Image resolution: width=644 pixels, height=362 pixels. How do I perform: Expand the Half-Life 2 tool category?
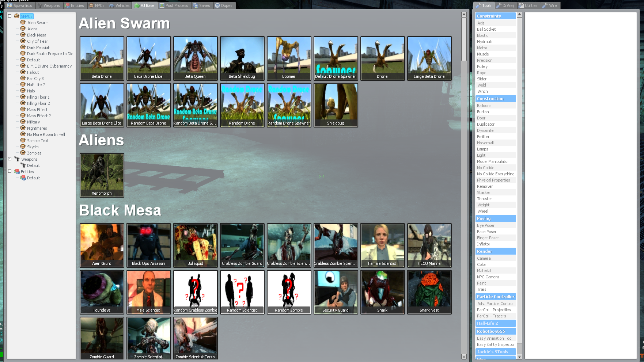click(496, 323)
